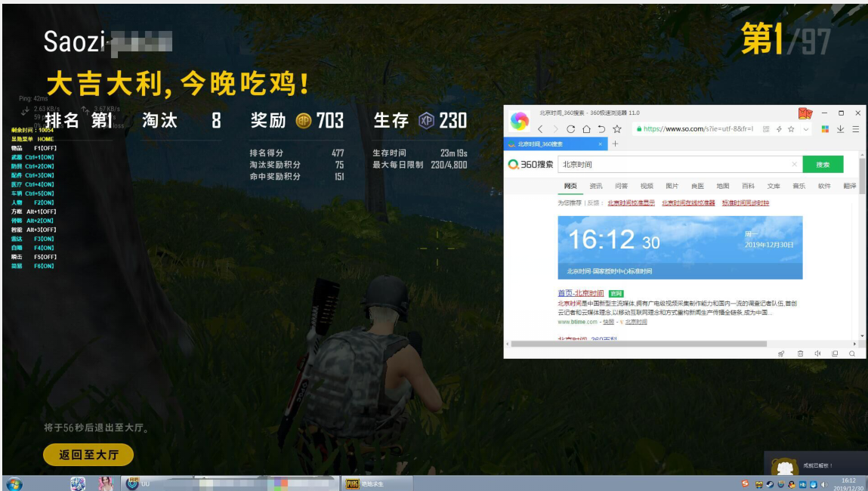Switch to 地图 search category
Screen dimensions: 868x491
point(722,186)
